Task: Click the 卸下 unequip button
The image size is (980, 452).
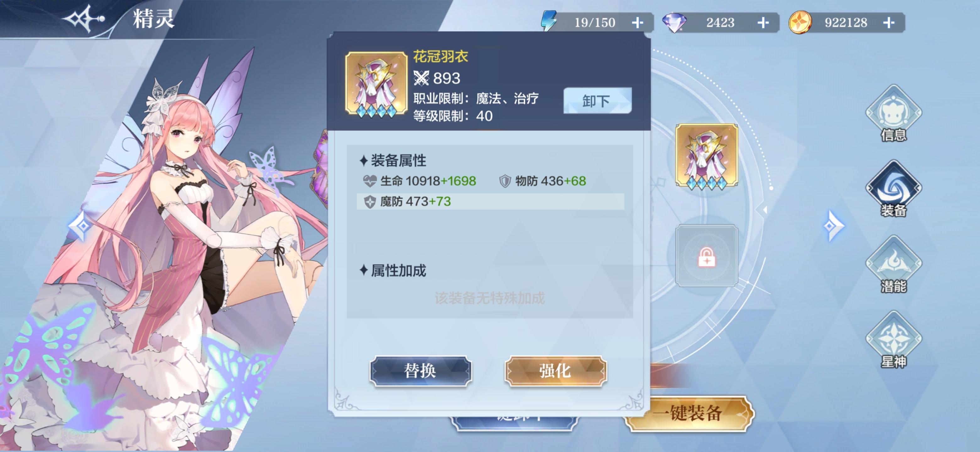Action: click(x=597, y=101)
